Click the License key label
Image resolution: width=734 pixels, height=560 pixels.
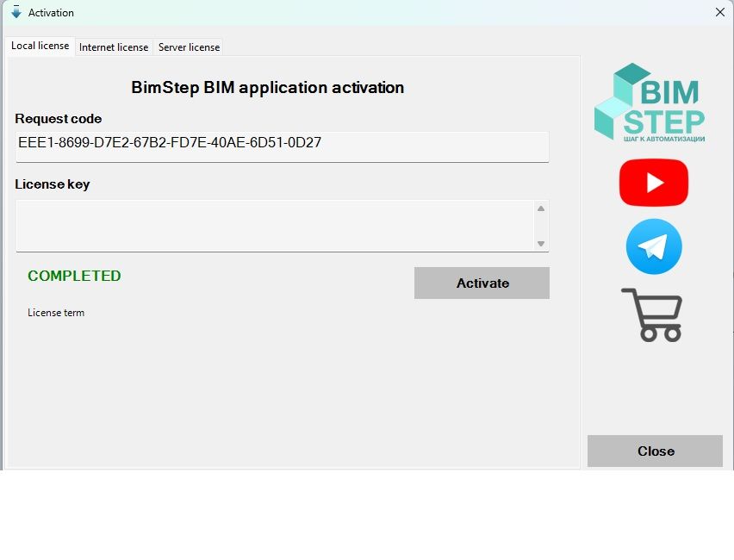[x=53, y=184]
